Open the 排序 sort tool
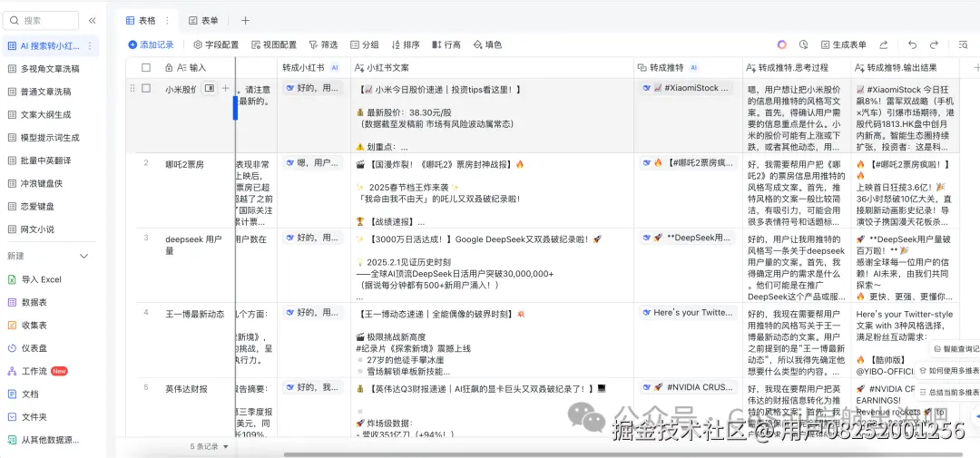980x458 pixels. click(x=406, y=45)
